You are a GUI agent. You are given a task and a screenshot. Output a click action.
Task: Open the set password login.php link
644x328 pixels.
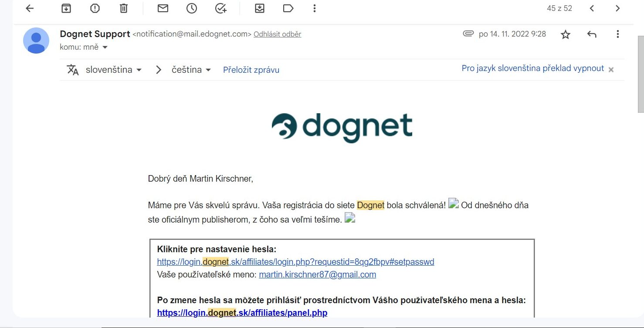point(295,262)
